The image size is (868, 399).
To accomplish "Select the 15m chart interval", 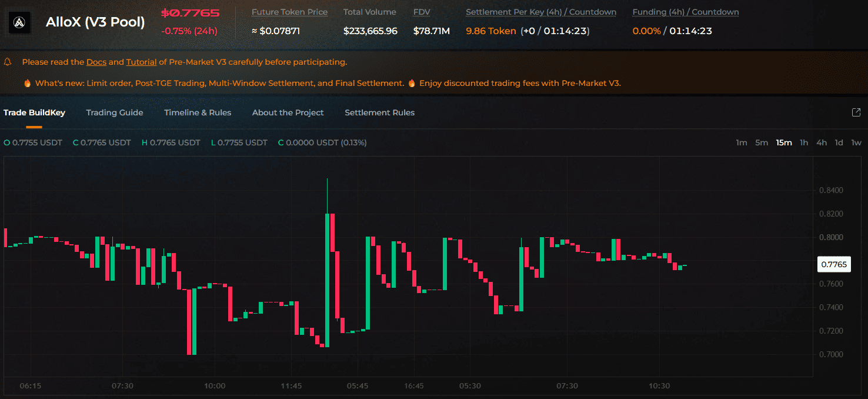I will click(784, 142).
